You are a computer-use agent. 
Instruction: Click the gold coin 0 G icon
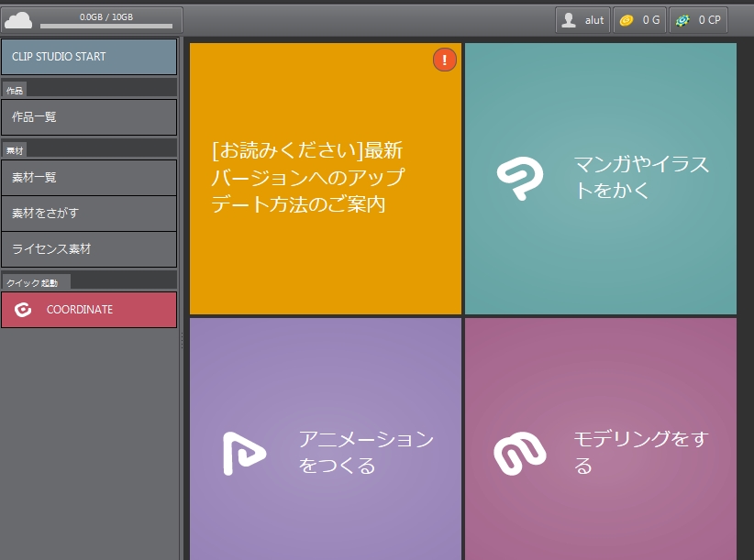(626, 20)
